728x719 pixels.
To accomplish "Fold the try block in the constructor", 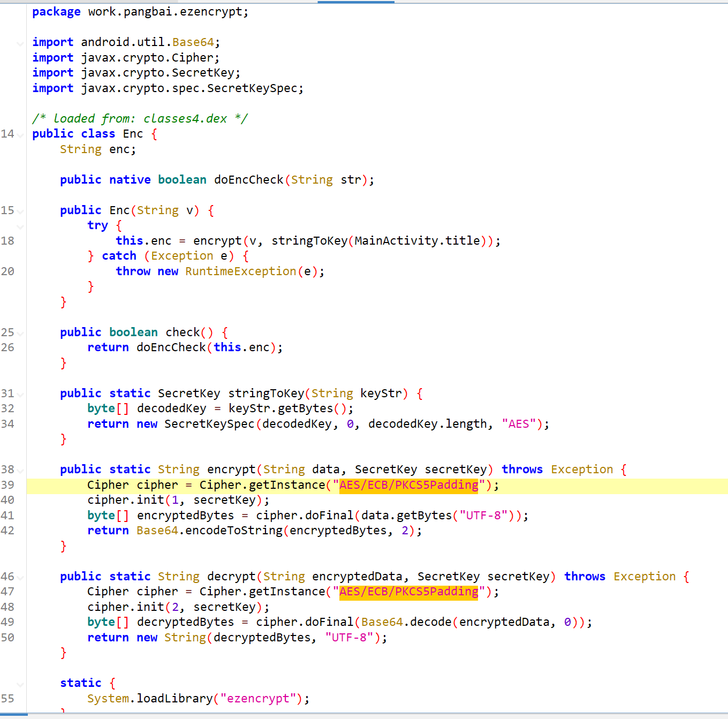I will pos(20,226).
